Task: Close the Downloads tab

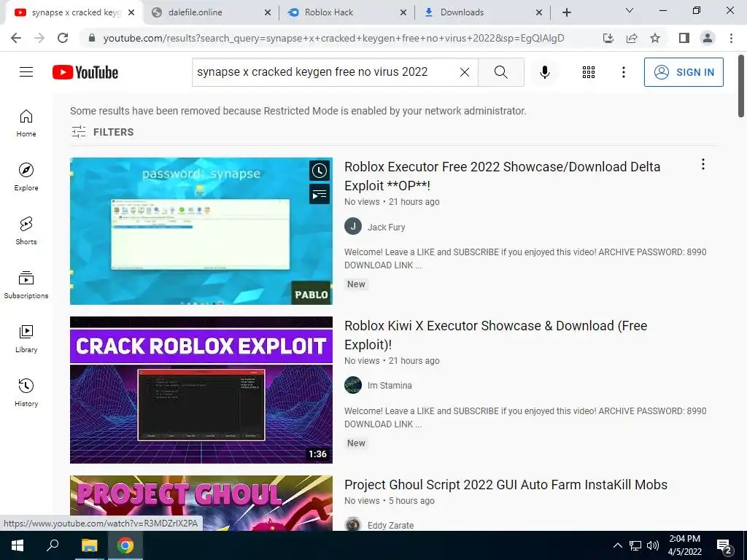Action: [539, 12]
